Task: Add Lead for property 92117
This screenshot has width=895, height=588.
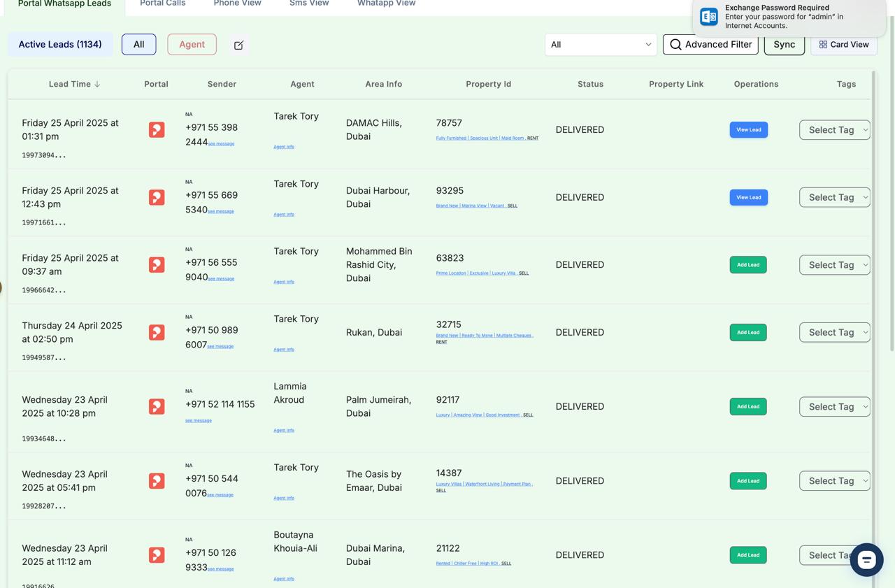Action: pos(748,407)
